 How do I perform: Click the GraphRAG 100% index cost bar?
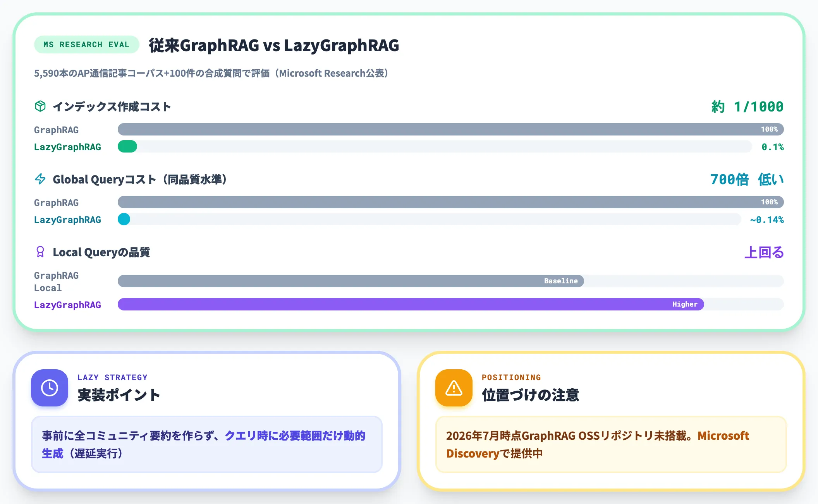(x=450, y=129)
